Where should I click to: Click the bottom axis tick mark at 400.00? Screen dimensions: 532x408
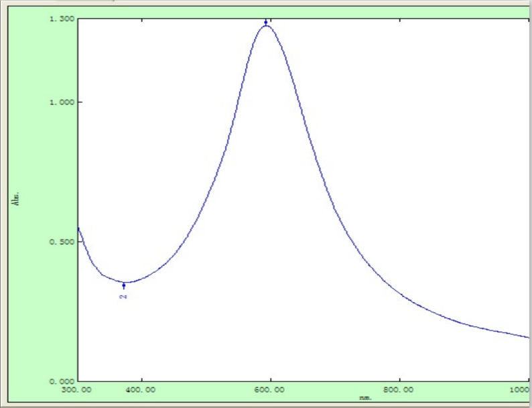[x=141, y=379]
